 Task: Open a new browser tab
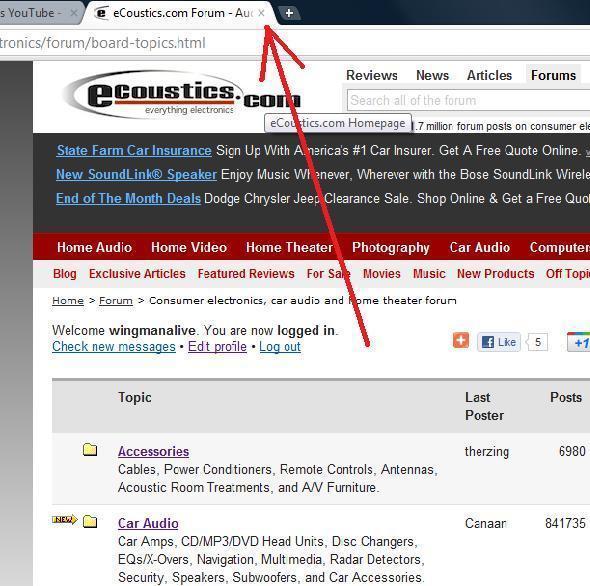point(289,13)
